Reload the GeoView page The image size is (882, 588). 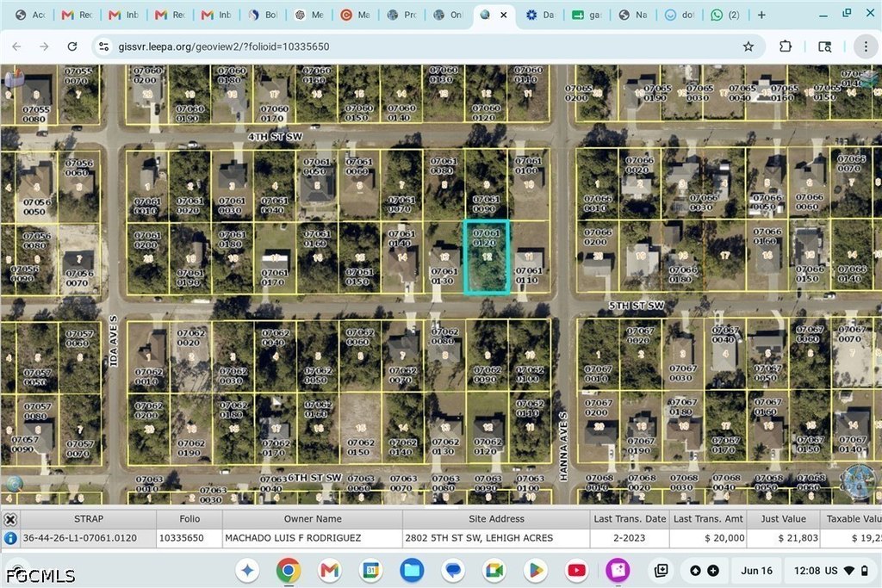pos(72,46)
